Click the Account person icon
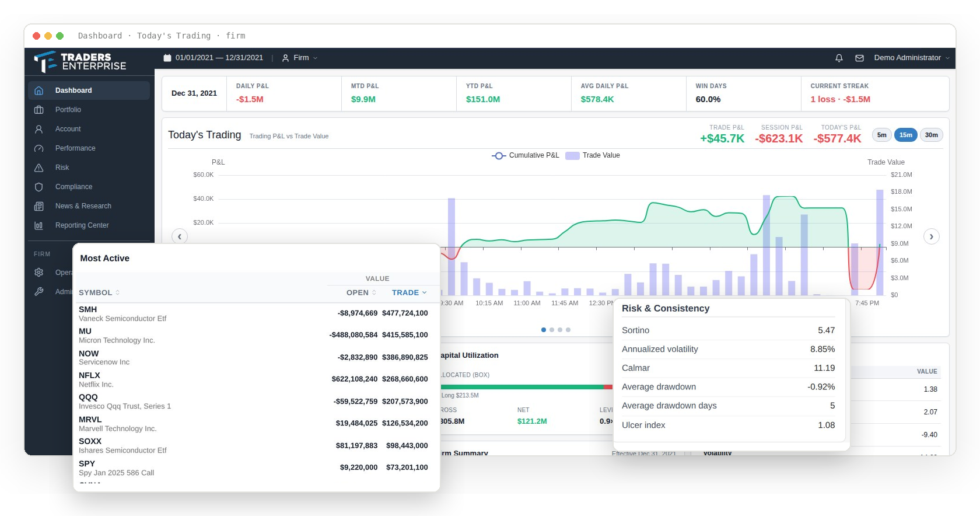 39,129
